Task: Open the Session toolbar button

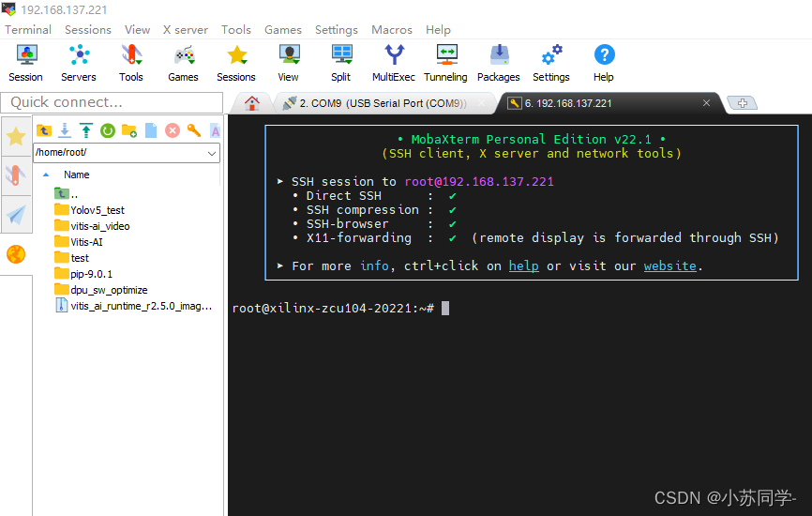Action: pyautogui.click(x=26, y=63)
